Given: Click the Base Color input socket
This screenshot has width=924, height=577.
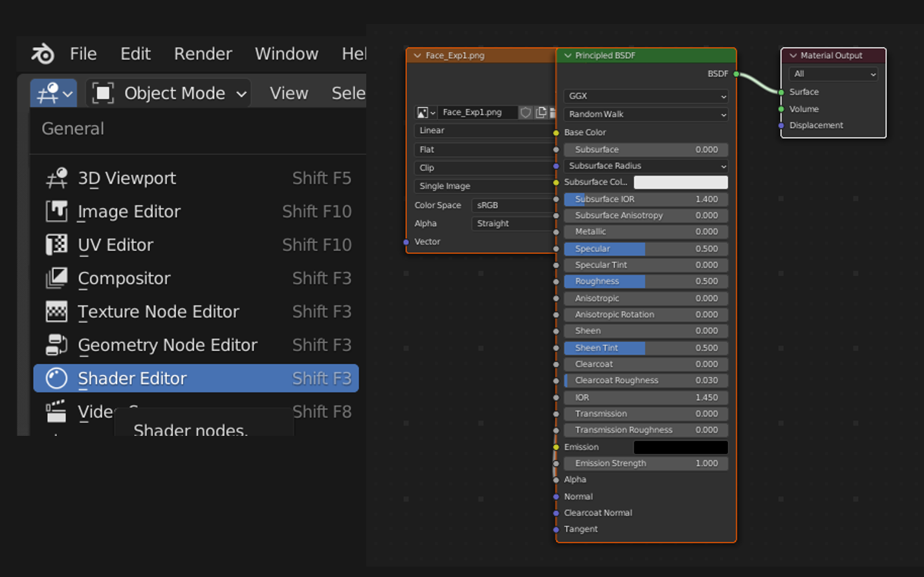Looking at the screenshot, I should 556,133.
